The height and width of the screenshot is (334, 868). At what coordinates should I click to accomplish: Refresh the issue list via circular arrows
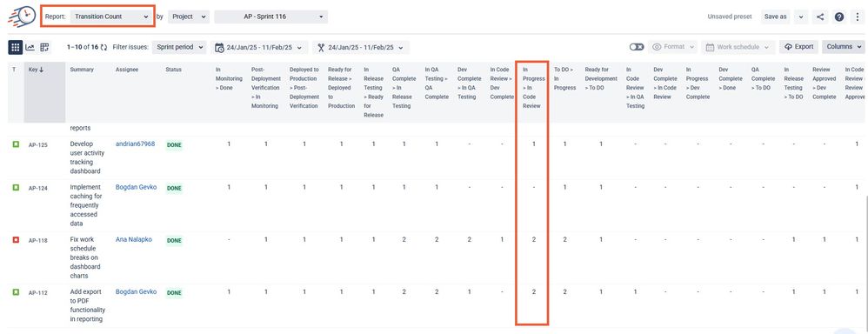coord(103,47)
